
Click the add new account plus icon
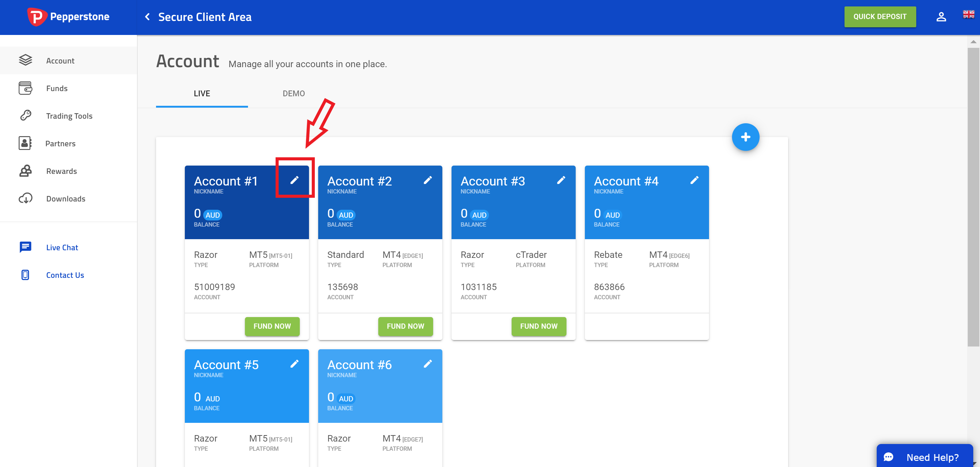pyautogui.click(x=745, y=137)
